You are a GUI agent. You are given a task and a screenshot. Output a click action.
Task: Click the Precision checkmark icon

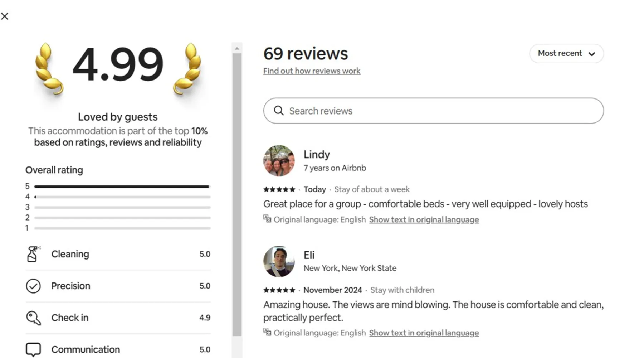click(33, 286)
